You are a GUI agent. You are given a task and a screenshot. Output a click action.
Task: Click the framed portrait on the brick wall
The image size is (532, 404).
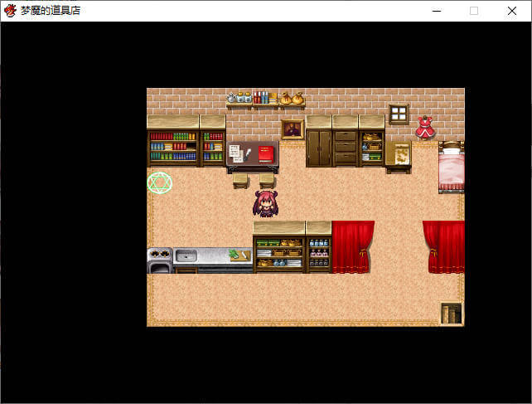[292, 128]
